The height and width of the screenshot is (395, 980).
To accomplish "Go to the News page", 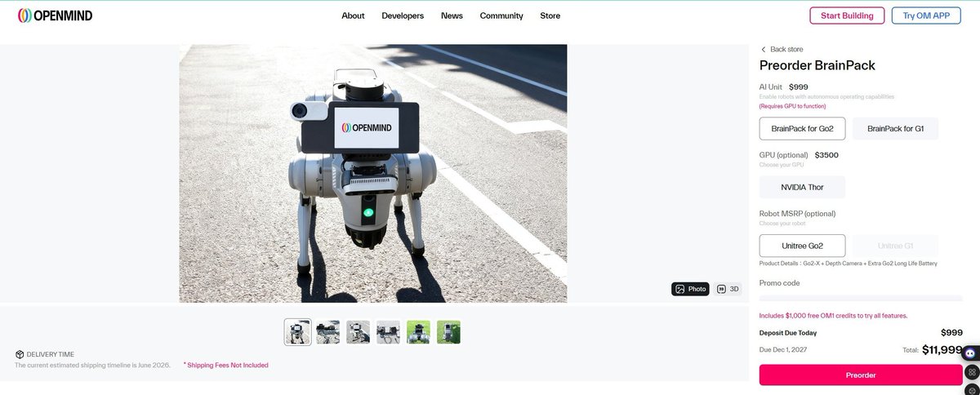I will pos(452,16).
